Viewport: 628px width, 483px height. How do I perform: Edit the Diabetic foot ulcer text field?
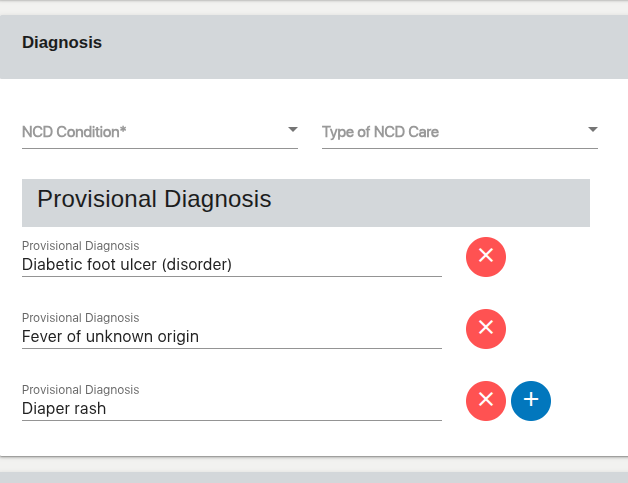pyautogui.click(x=230, y=265)
